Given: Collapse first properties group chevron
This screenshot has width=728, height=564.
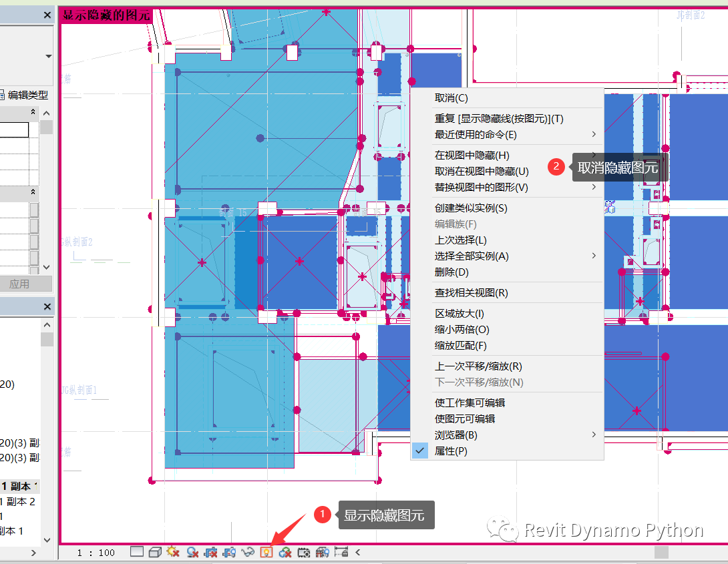Looking at the screenshot, I should 33,111.
